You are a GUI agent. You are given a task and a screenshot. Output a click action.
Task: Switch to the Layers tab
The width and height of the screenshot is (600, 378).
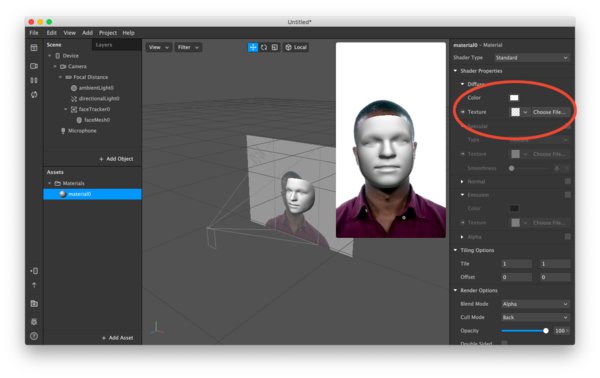(104, 45)
